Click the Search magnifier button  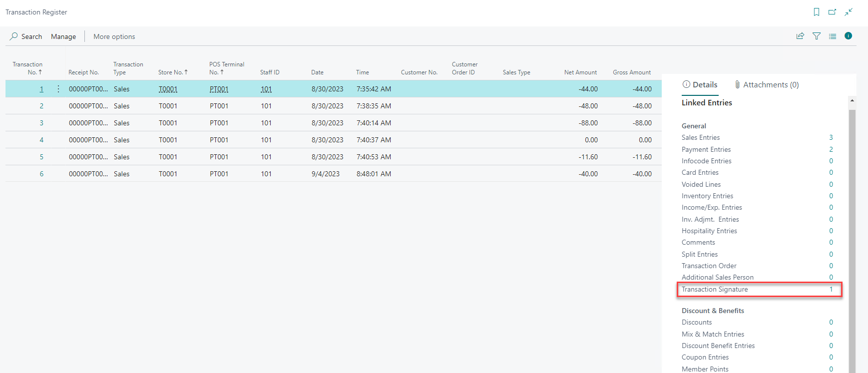tap(26, 36)
